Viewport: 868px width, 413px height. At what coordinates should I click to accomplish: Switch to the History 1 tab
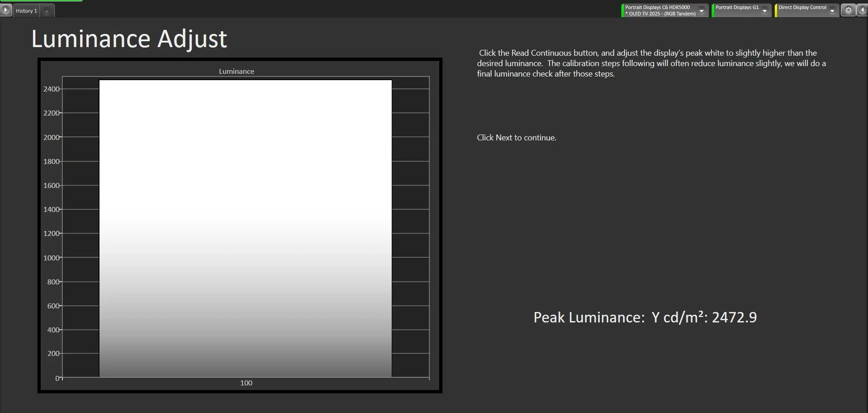26,11
